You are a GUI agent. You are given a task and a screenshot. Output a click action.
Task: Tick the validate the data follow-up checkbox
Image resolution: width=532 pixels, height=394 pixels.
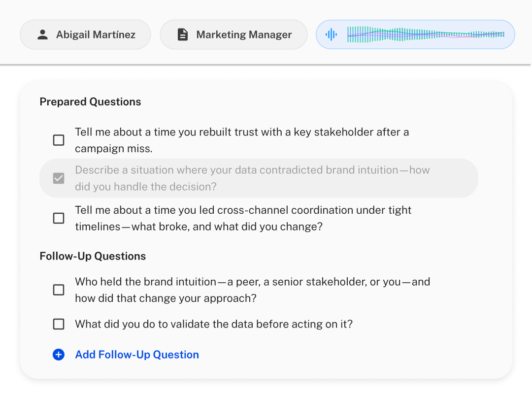[x=59, y=324]
